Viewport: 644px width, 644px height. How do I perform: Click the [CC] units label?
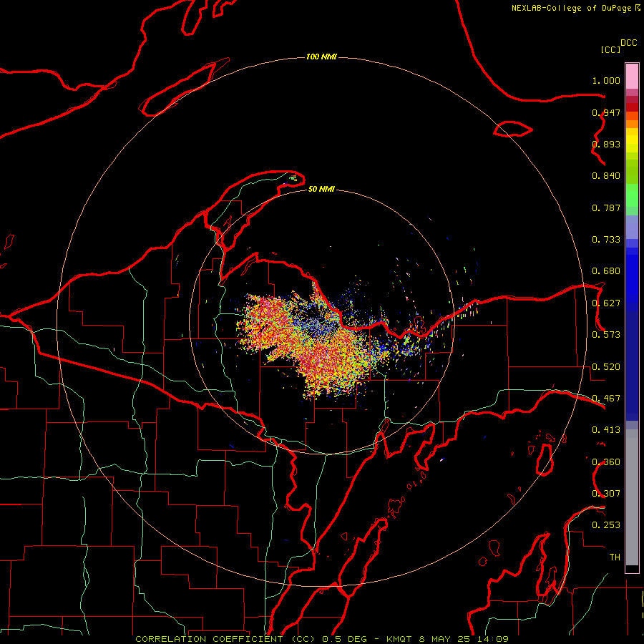coord(611,49)
